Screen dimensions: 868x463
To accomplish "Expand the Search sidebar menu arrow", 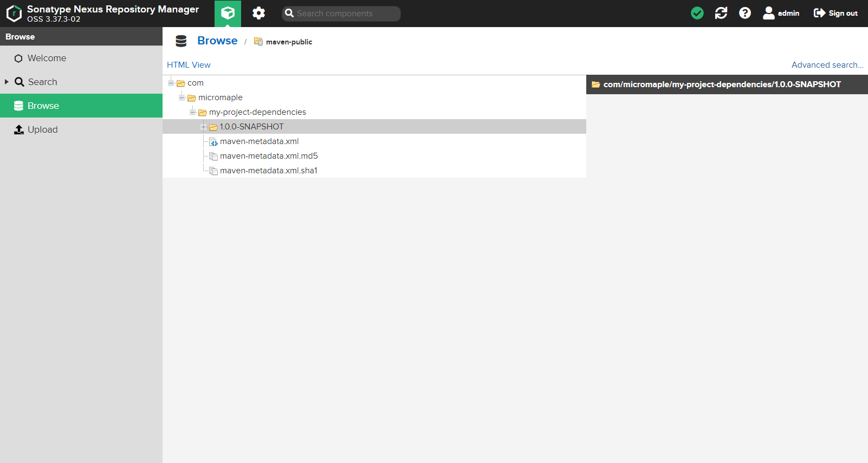I will [x=7, y=82].
